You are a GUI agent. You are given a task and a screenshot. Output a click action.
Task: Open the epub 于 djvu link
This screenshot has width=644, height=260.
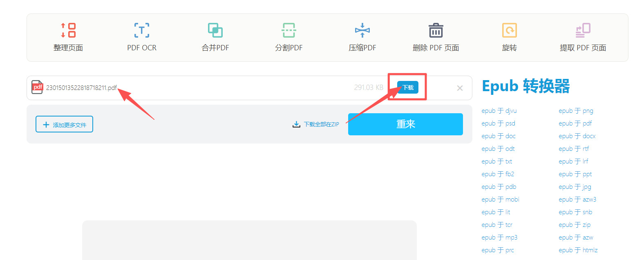click(x=499, y=111)
